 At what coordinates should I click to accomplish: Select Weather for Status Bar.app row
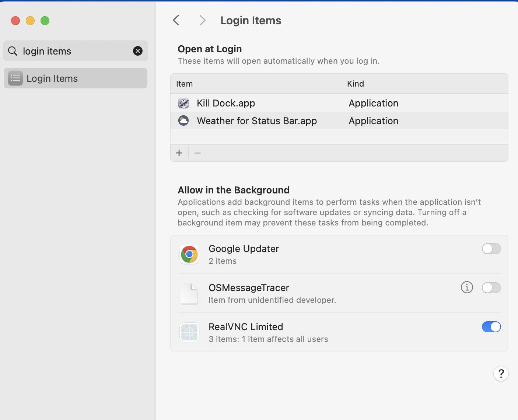257,121
